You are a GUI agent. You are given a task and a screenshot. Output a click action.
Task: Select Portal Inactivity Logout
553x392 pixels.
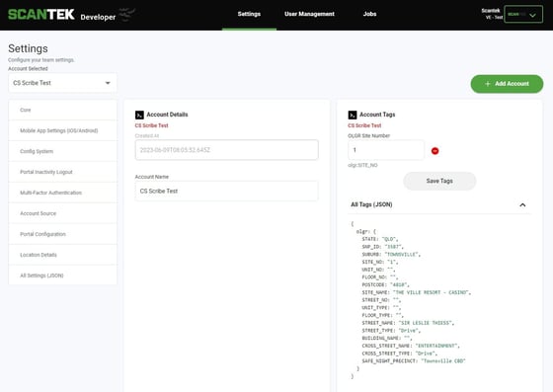click(62, 172)
